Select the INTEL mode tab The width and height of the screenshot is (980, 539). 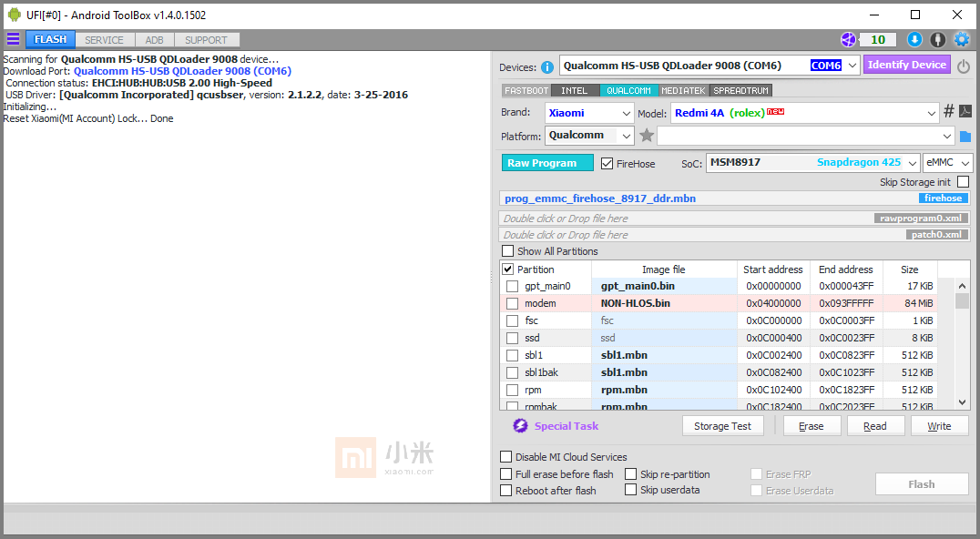click(575, 90)
